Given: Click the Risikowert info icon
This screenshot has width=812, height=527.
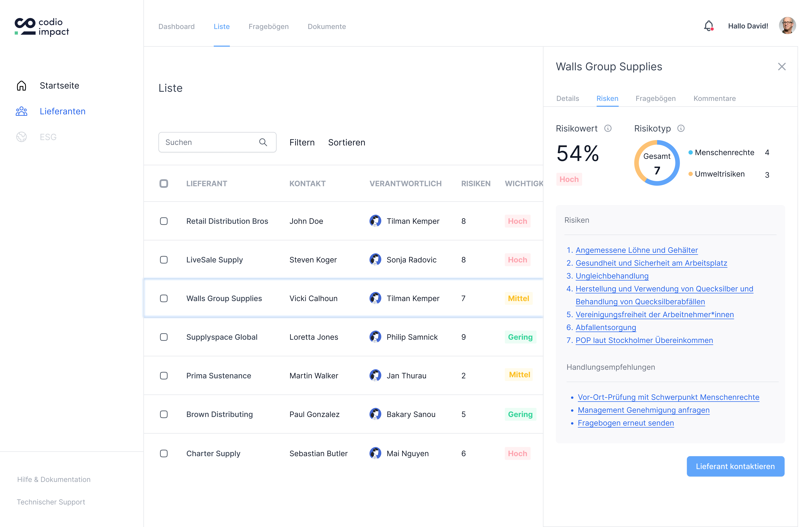Looking at the screenshot, I should tap(608, 129).
